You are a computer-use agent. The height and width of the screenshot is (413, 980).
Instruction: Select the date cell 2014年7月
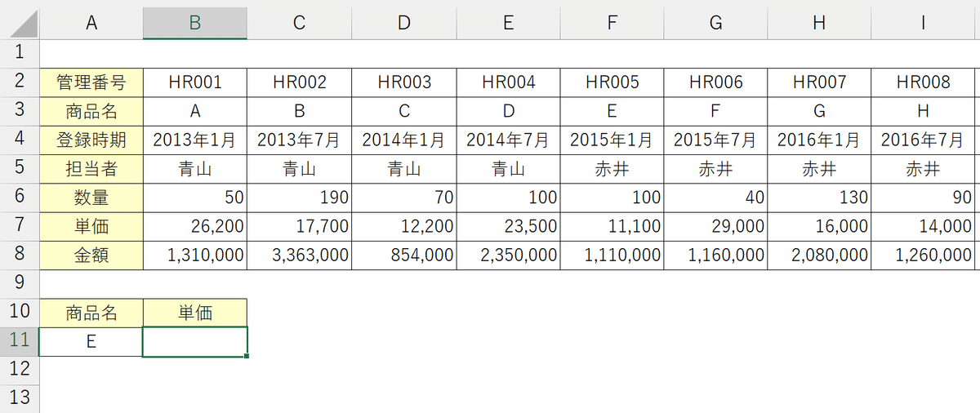tap(507, 140)
